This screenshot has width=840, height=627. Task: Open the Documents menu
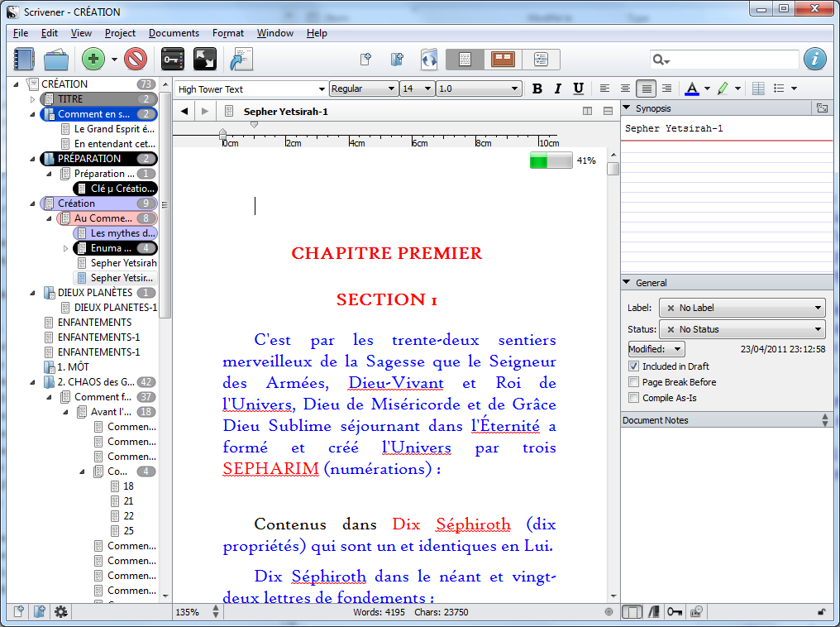(x=174, y=33)
